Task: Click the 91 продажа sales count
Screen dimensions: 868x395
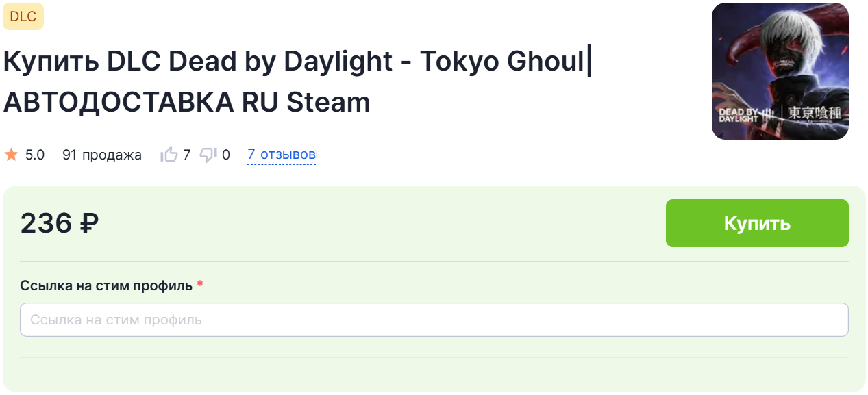Action: point(102,155)
